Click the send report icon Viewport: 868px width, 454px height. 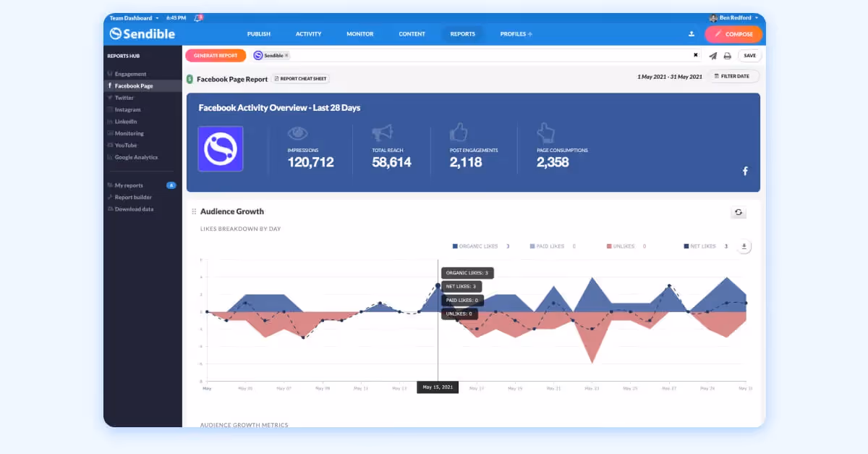point(712,55)
